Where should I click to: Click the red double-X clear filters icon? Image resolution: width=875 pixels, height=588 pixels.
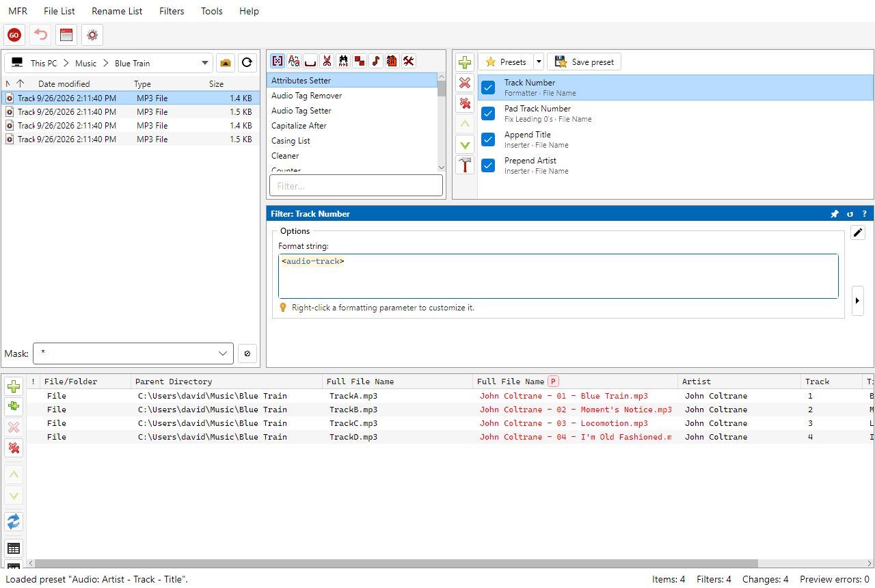click(465, 103)
